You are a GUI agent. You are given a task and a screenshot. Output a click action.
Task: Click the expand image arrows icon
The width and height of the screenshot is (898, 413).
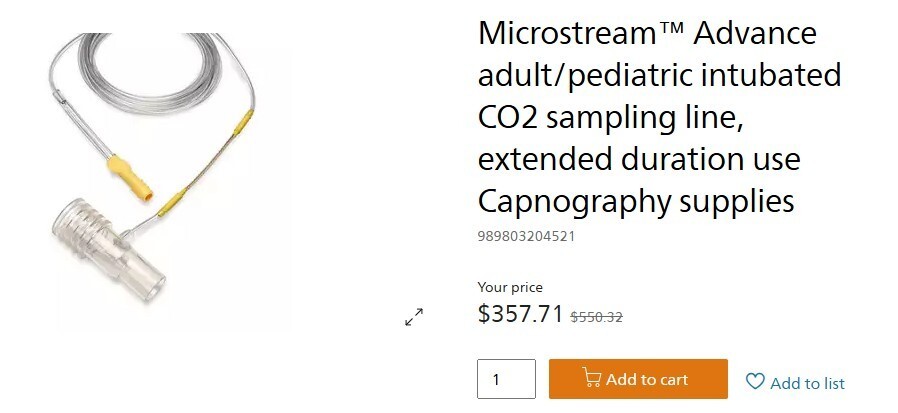[x=414, y=317]
